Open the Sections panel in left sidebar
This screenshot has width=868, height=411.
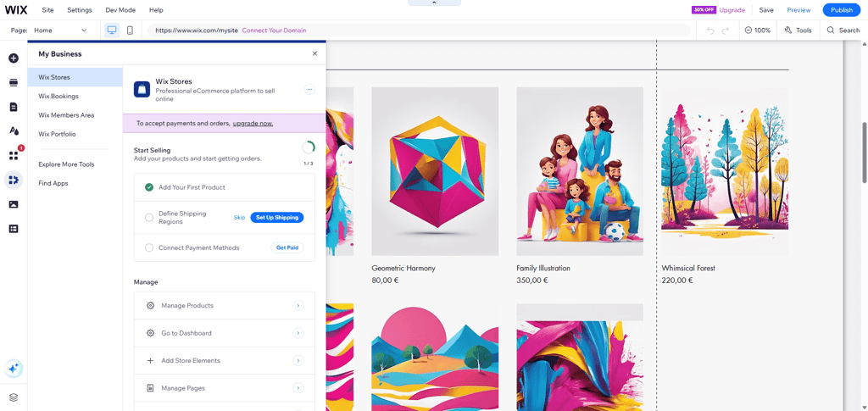tap(14, 82)
